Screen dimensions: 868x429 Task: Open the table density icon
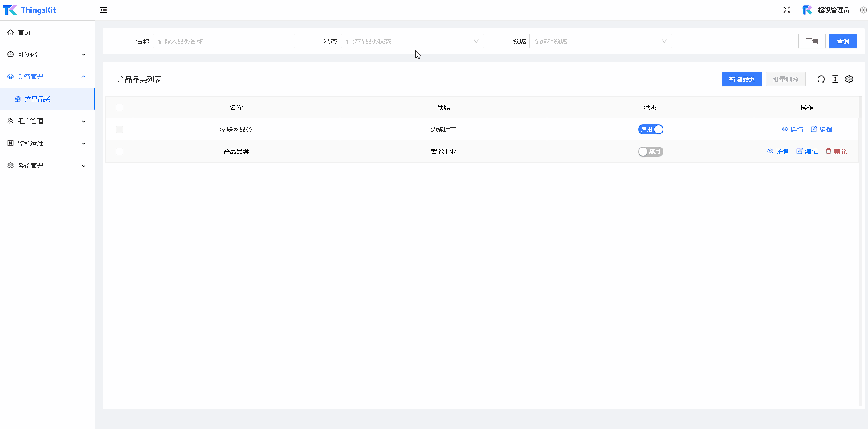pyautogui.click(x=835, y=79)
